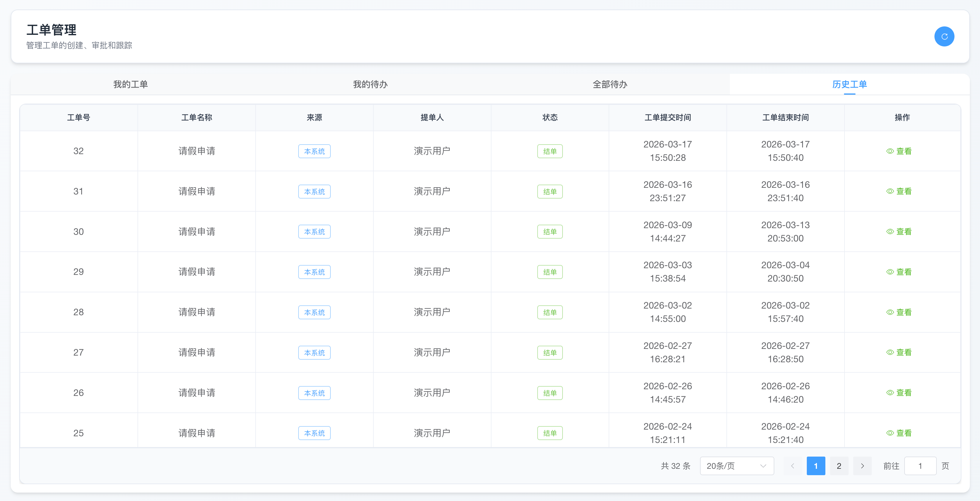Screen dimensions: 980x501
Task: Click eye icon for work order 32
Action: 890,151
